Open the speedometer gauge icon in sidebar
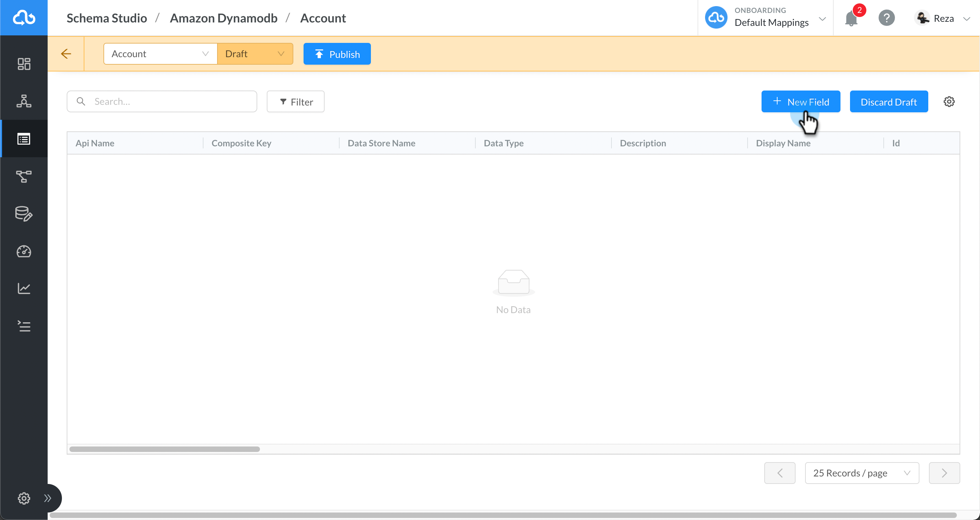 coord(24,251)
